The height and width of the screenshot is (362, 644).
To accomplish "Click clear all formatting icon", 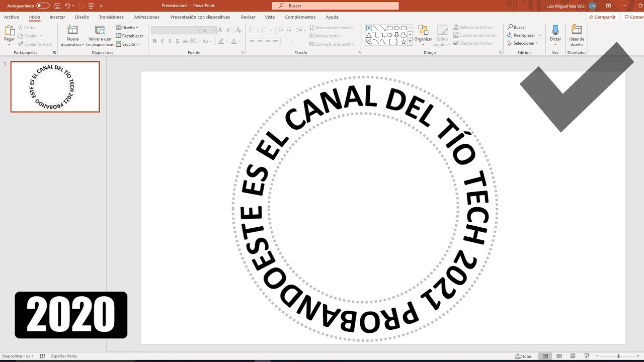I will (238, 30).
